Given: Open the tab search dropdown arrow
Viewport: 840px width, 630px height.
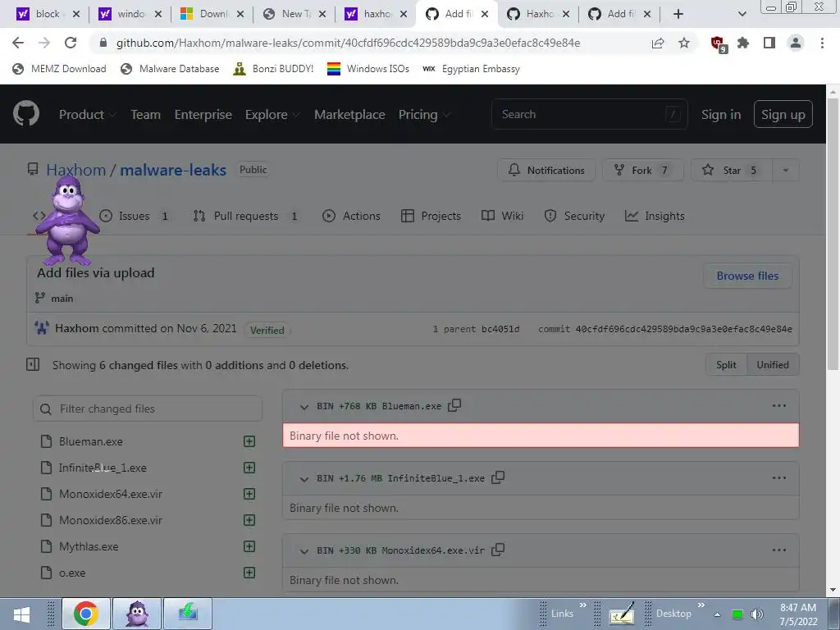Looking at the screenshot, I should (742, 14).
